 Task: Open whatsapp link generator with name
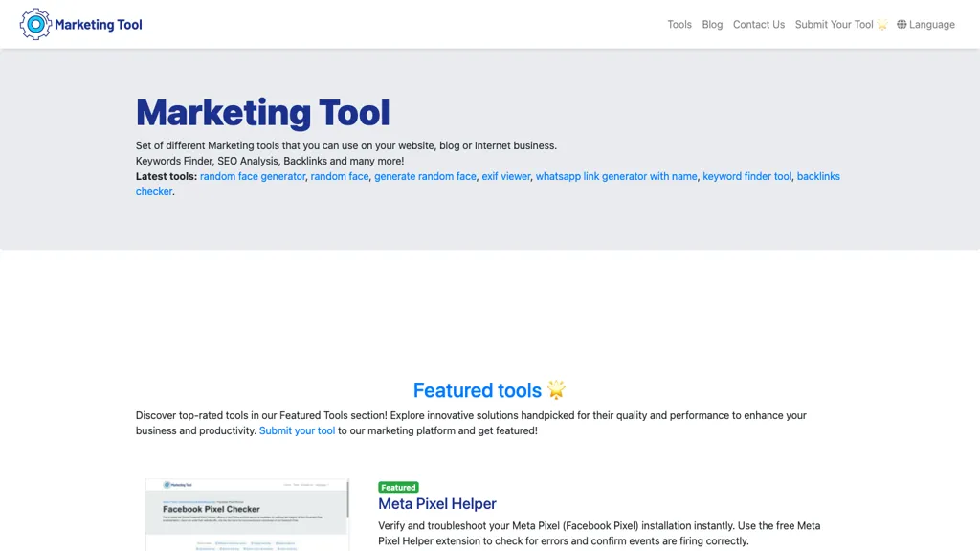pos(616,176)
